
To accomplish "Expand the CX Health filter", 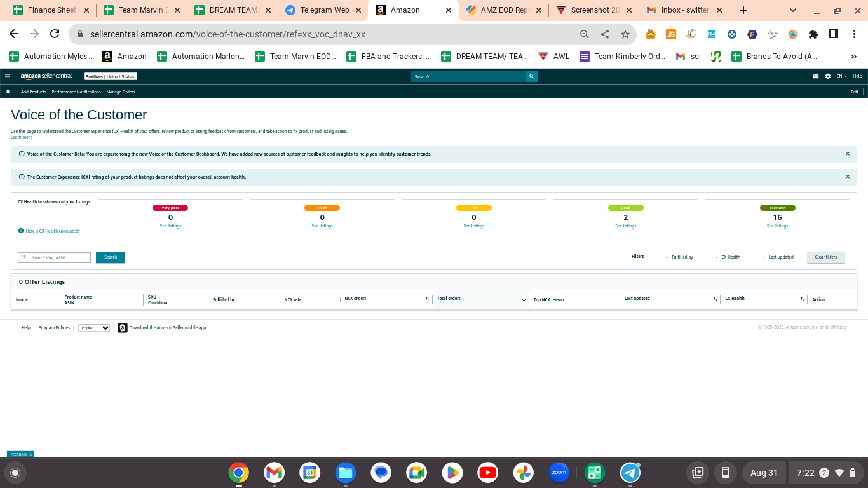I will pos(728,257).
